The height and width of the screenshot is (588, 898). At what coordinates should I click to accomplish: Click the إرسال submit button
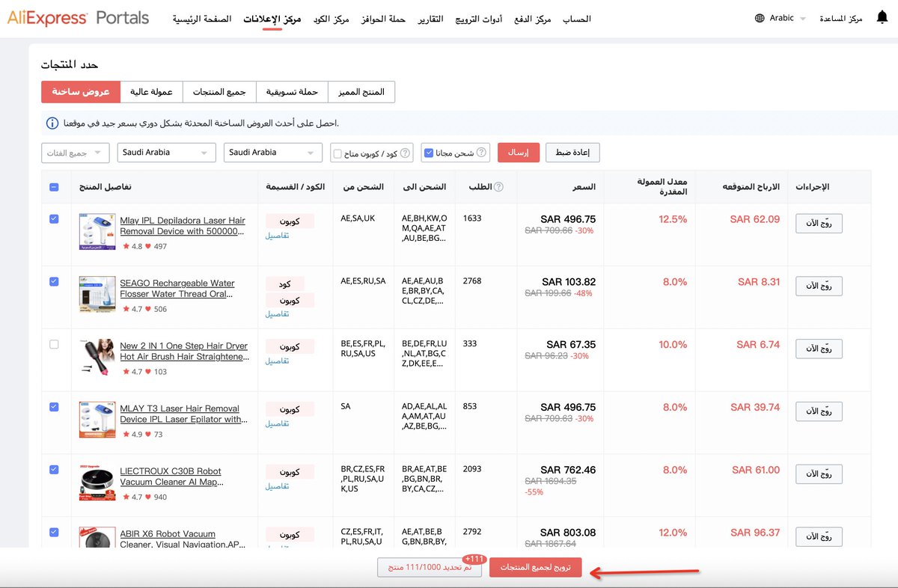click(x=518, y=153)
